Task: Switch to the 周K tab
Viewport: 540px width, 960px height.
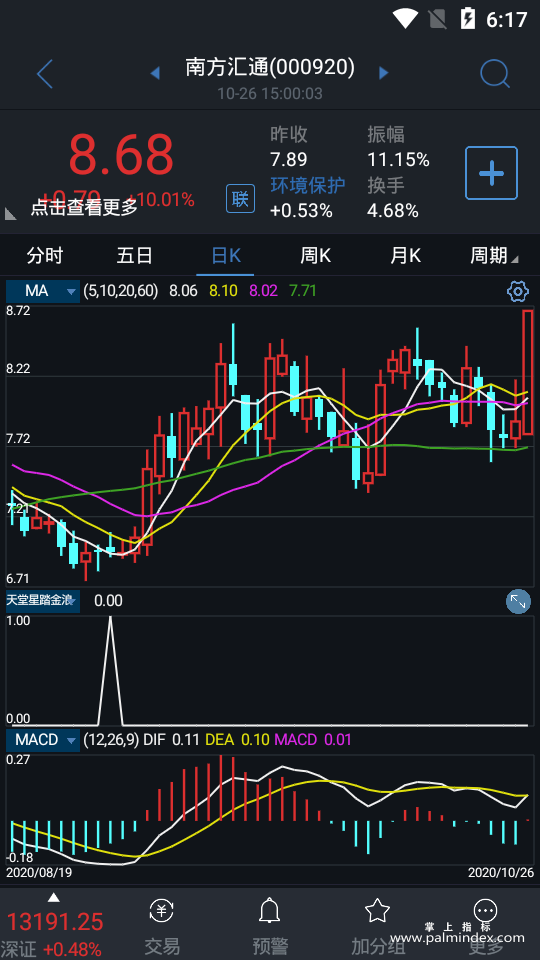Action: click(315, 255)
